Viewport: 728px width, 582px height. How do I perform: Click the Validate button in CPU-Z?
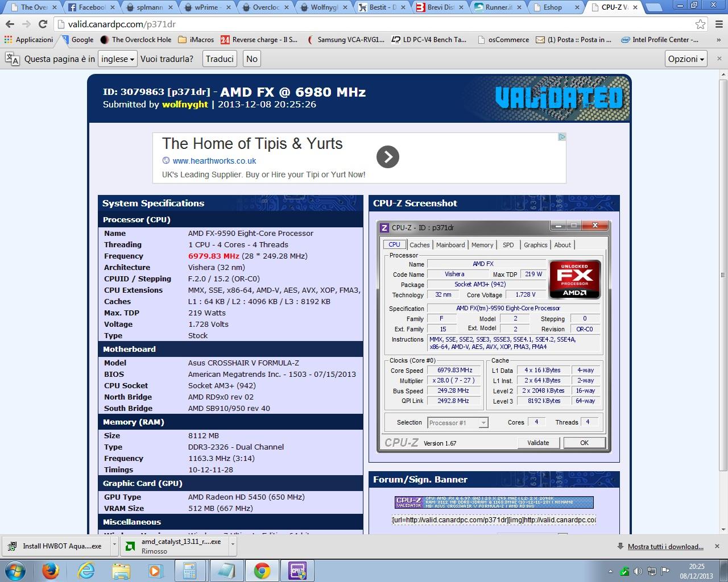pyautogui.click(x=538, y=443)
